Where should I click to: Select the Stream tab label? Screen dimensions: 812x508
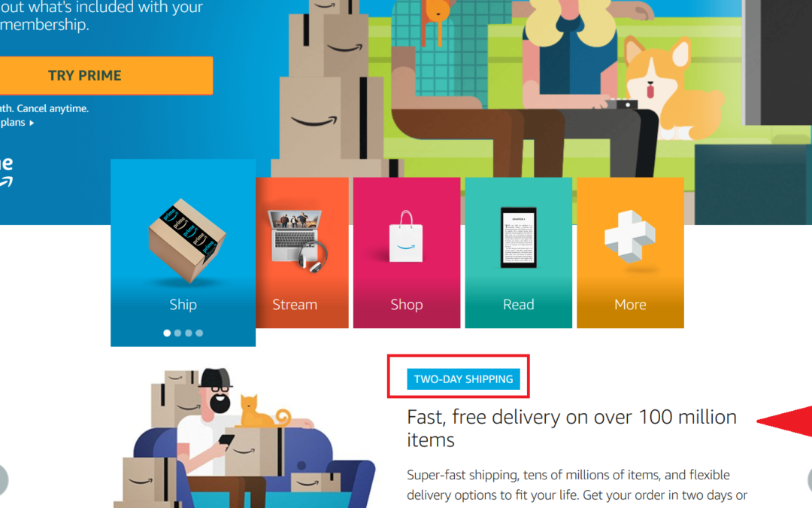click(x=295, y=304)
